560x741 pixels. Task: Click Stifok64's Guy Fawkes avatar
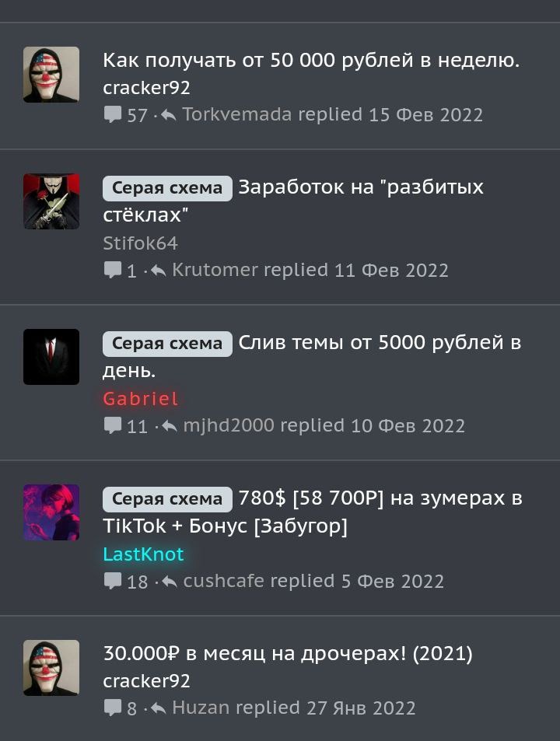tap(51, 202)
